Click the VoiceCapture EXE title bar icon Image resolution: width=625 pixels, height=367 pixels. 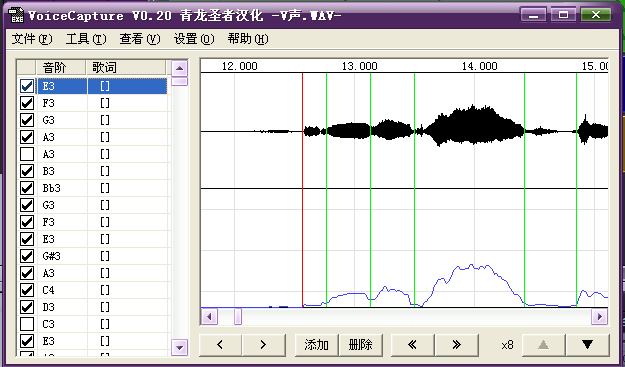16,15
